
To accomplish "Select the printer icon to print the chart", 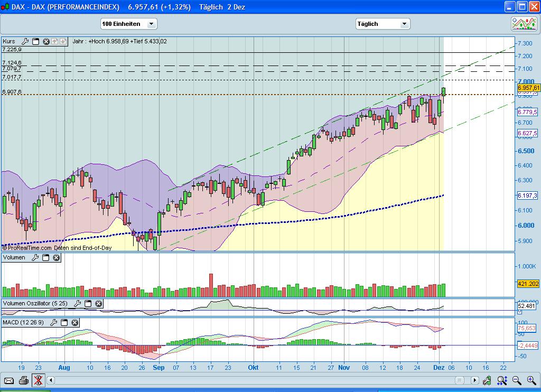I will [x=23, y=380].
